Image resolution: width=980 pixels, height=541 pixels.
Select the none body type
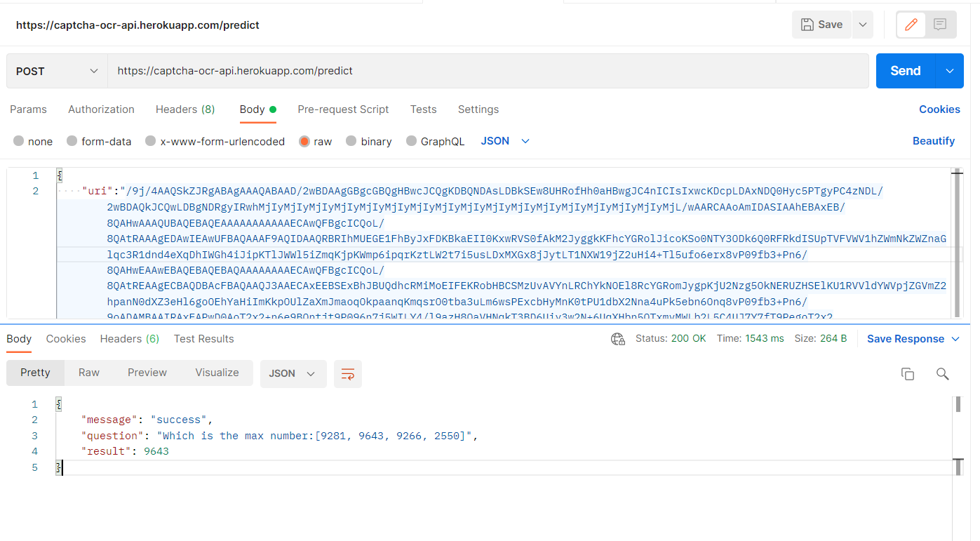pyautogui.click(x=33, y=141)
